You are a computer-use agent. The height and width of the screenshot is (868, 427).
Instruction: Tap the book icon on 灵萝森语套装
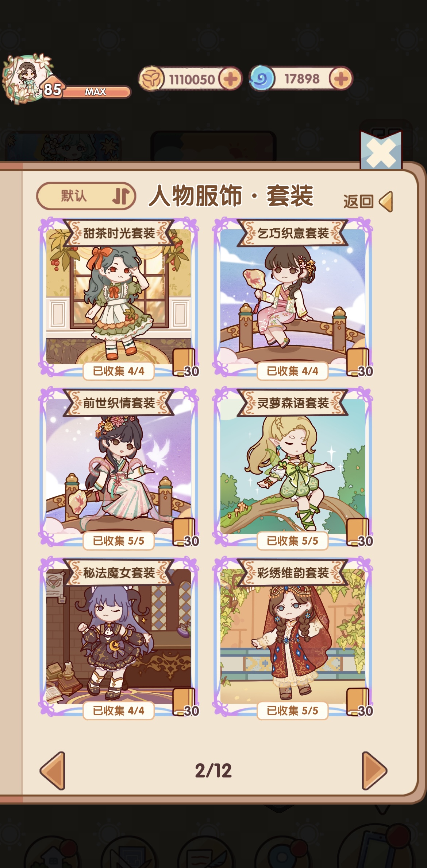[x=359, y=533]
